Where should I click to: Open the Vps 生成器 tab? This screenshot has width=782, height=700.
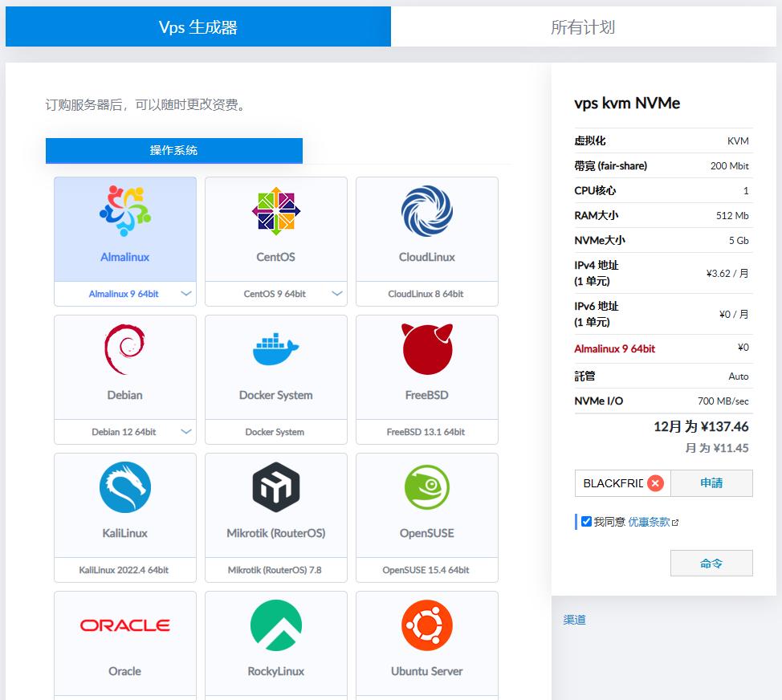click(x=198, y=27)
